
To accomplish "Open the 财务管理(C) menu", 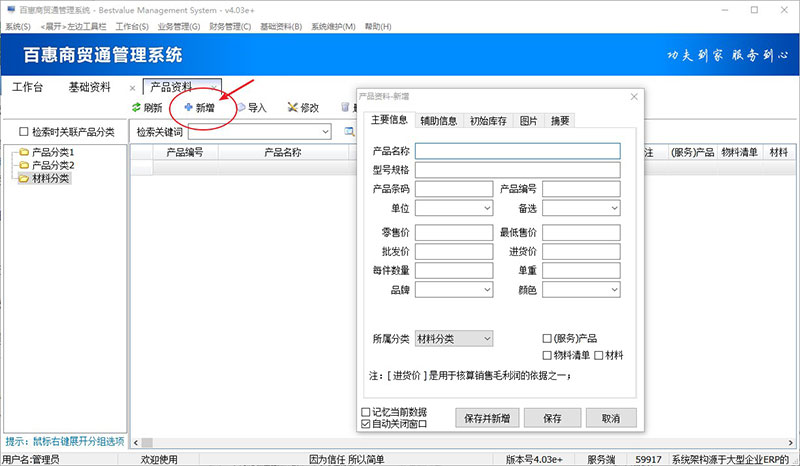I will [x=230, y=27].
